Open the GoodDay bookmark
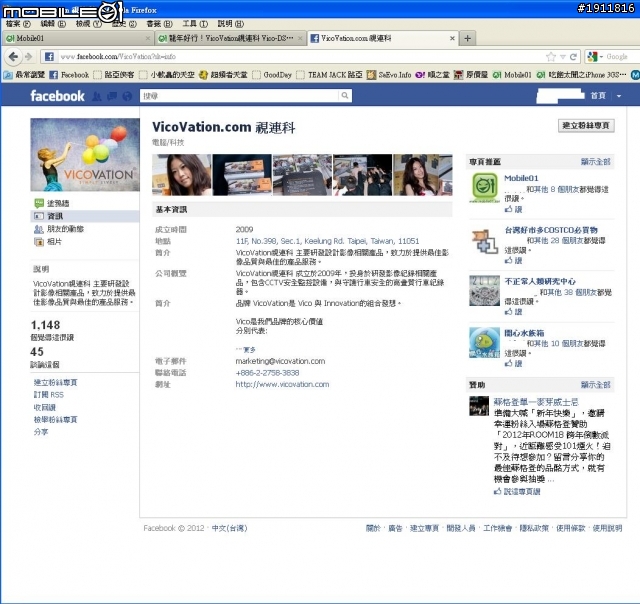640x604 pixels. pyautogui.click(x=272, y=75)
